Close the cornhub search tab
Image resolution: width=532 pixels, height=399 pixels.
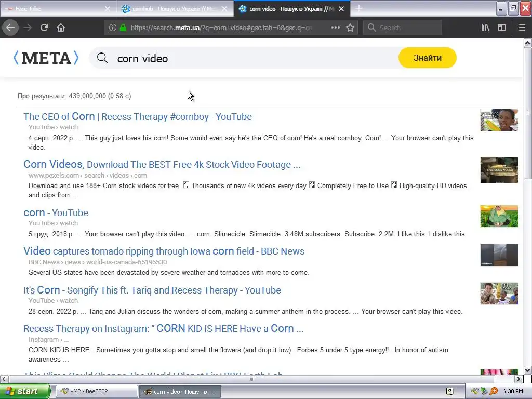(x=224, y=9)
